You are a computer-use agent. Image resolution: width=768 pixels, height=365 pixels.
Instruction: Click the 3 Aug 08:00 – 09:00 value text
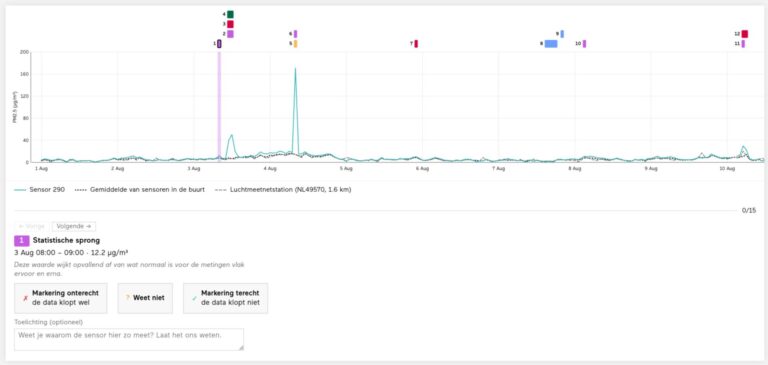pos(72,253)
